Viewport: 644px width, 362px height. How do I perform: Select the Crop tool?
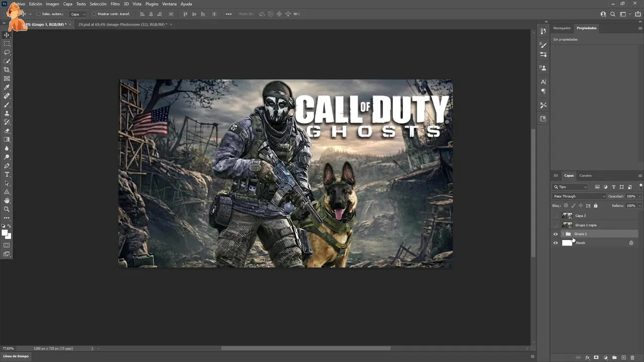click(7, 70)
